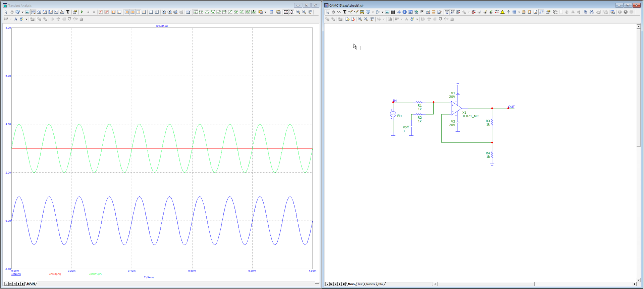Click the bus icon in schematic toolbar

coord(362,12)
